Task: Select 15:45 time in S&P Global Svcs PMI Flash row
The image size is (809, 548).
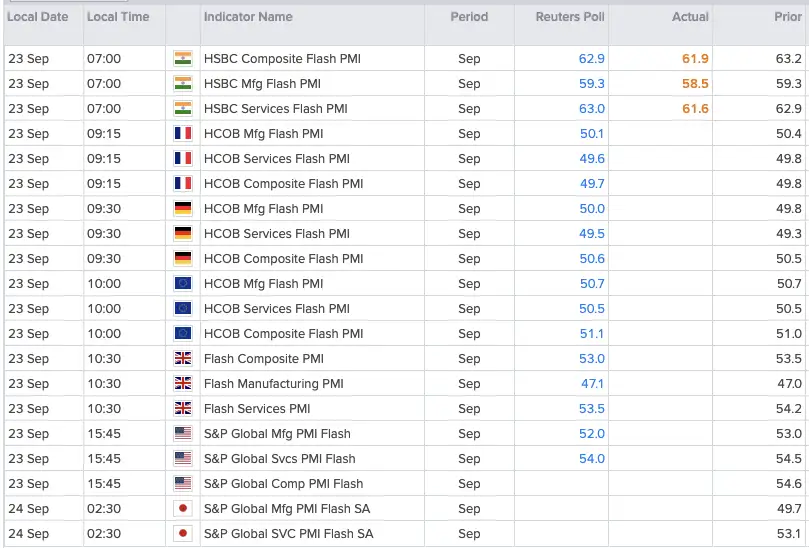Action: 104,459
